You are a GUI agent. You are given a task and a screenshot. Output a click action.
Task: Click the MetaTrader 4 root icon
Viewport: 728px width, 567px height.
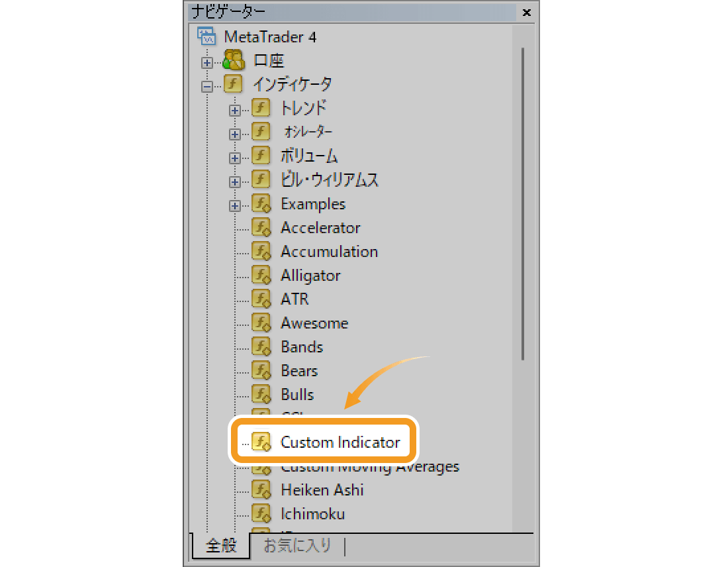[206, 36]
